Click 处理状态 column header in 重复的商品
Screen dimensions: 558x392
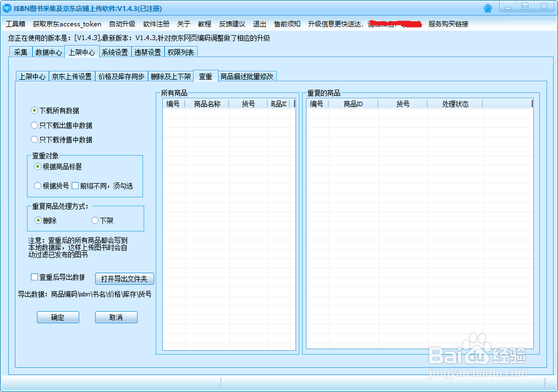coord(455,104)
